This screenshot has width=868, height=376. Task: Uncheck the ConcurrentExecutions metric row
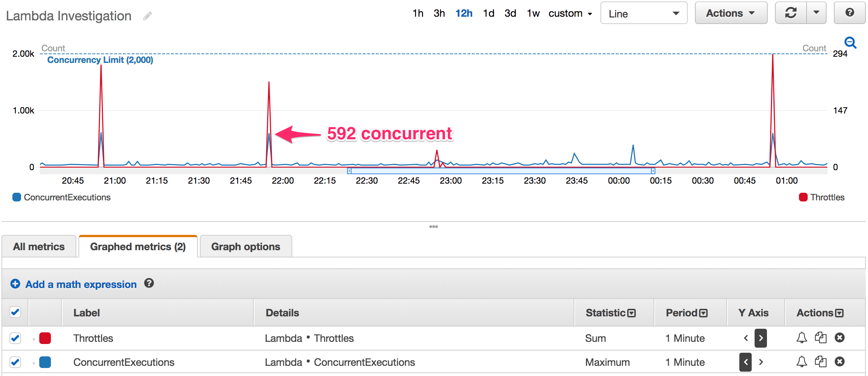[x=15, y=362]
